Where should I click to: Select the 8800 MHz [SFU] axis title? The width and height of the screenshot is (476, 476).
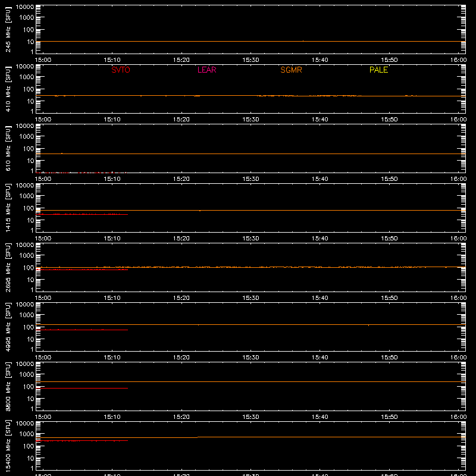coord(8,386)
